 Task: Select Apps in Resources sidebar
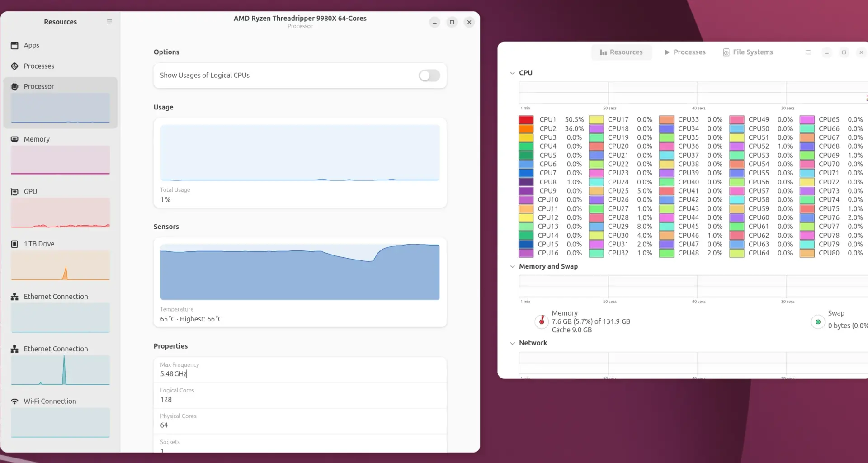click(60, 45)
